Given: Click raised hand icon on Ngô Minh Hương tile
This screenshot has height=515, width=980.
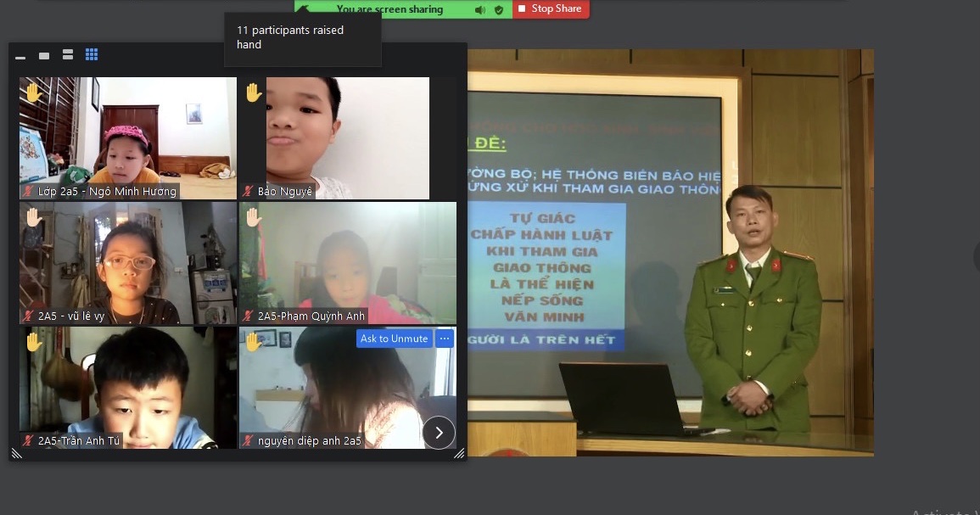Looking at the screenshot, I should coord(33,92).
